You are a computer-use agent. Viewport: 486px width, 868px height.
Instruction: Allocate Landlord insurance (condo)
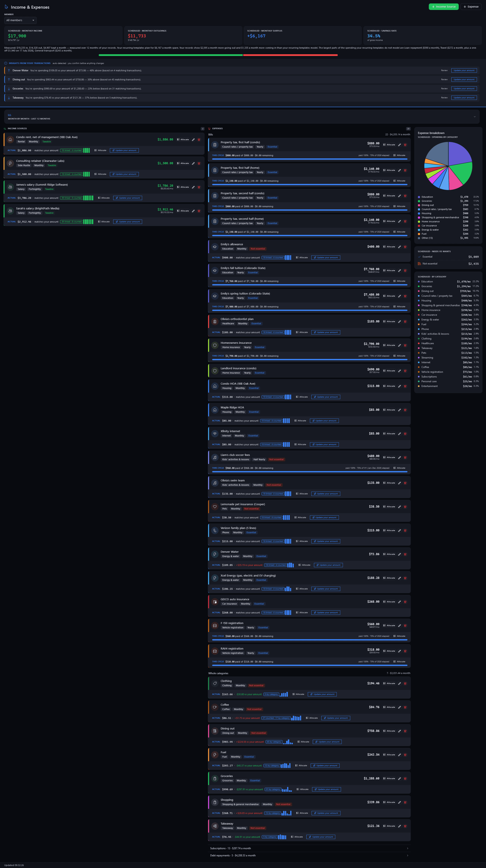(x=389, y=371)
